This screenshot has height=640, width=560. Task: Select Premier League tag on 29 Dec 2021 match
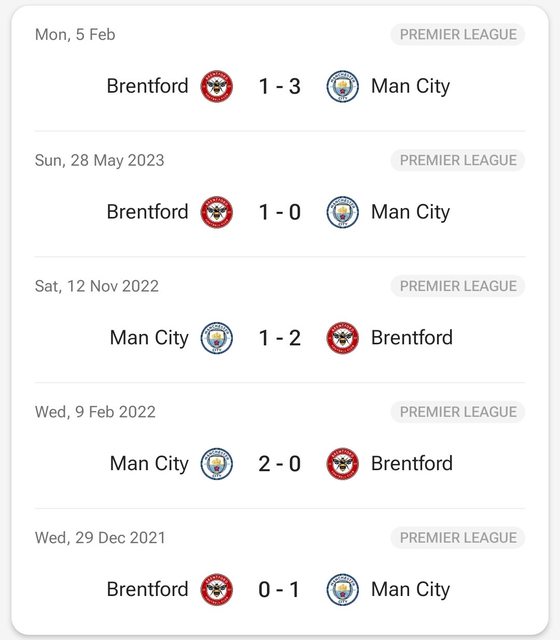coord(458,537)
